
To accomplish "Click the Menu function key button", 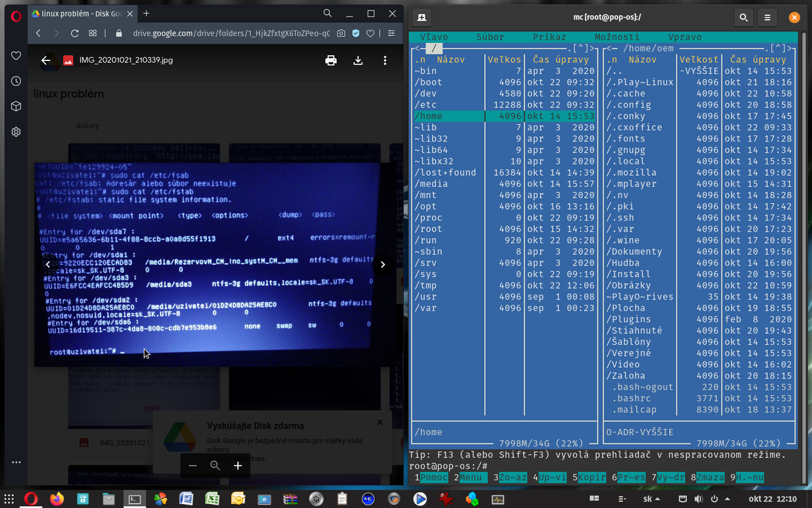I will 473,477.
